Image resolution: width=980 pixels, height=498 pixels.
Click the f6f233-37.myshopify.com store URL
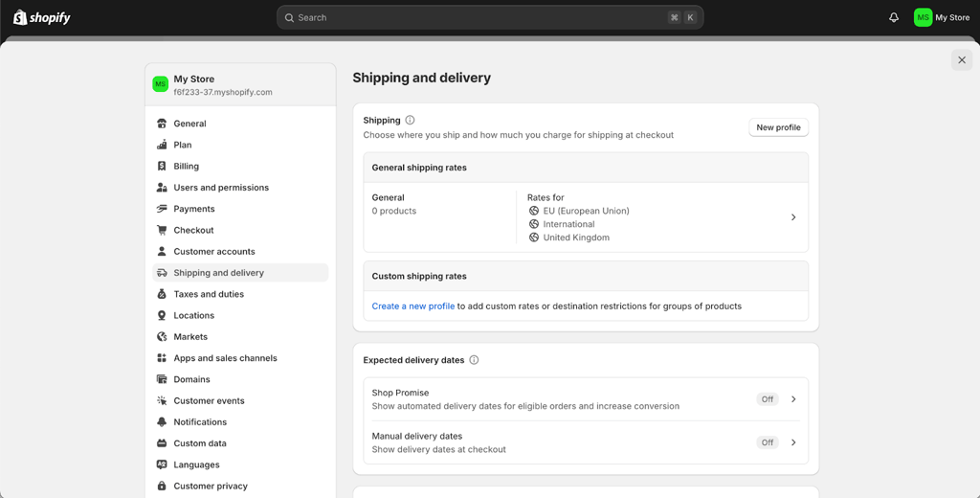(222, 92)
